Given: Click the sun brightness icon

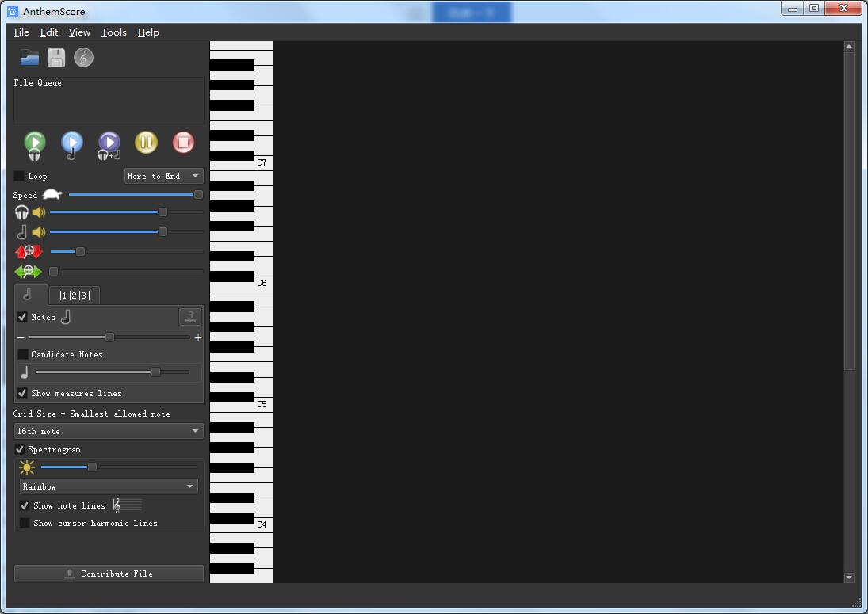Looking at the screenshot, I should (x=27, y=467).
